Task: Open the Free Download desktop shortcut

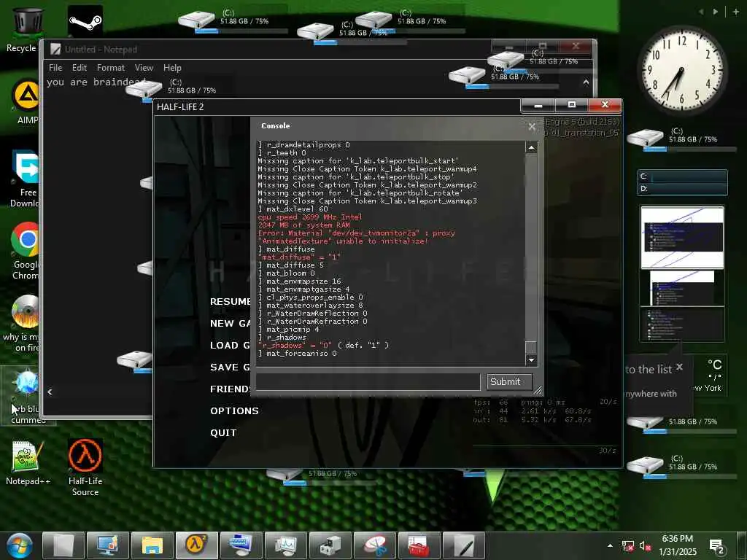Action: point(26,178)
